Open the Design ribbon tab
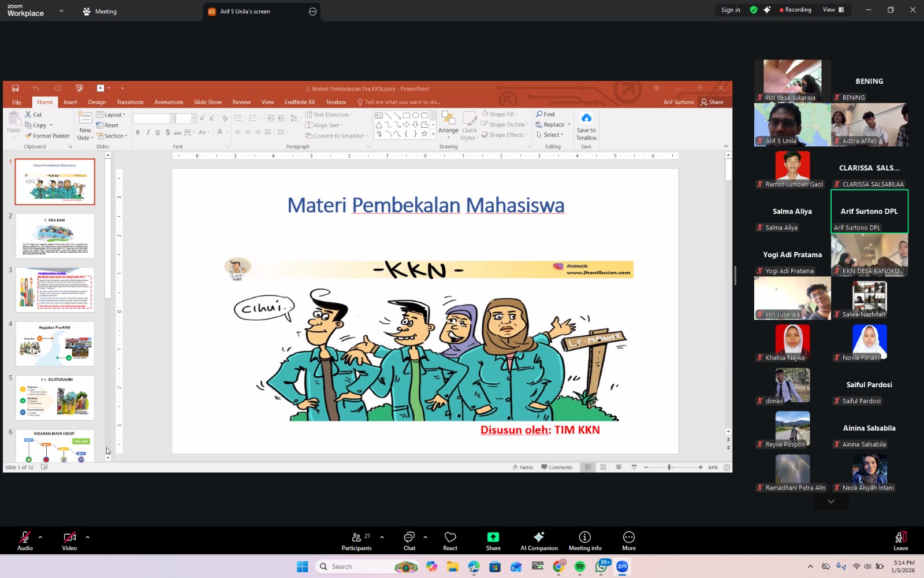This screenshot has height=578, width=924. coord(97,102)
